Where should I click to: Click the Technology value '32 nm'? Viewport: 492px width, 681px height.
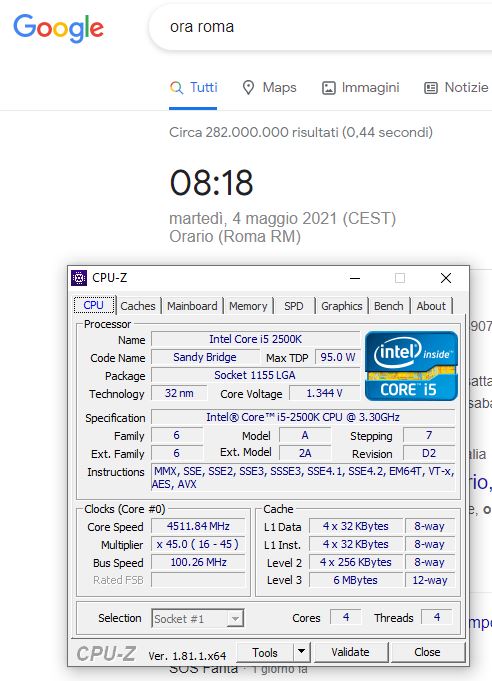point(179,393)
